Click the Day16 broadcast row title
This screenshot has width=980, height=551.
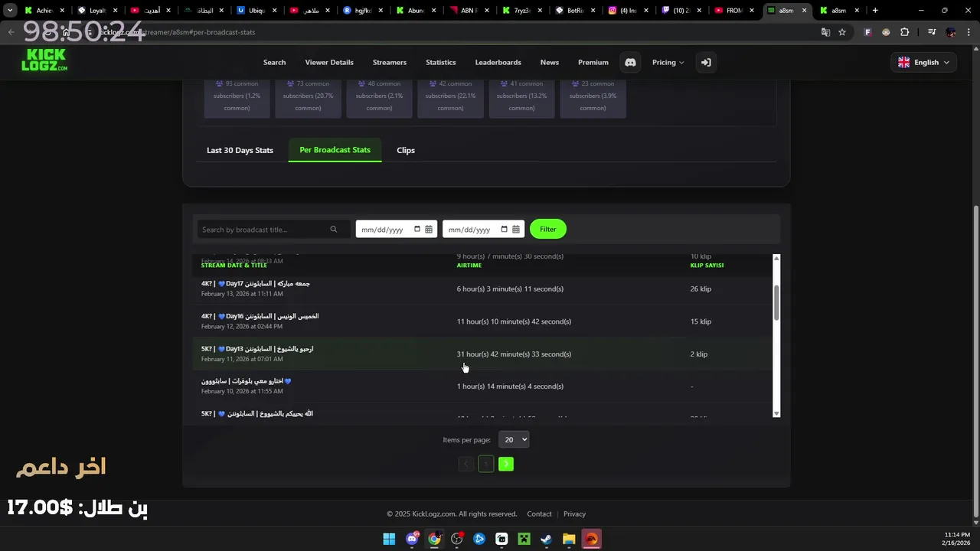(260, 316)
